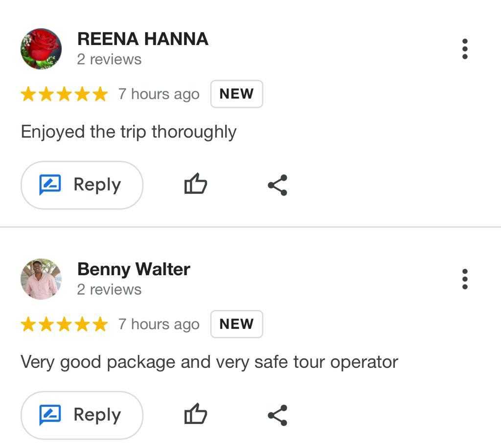This screenshot has width=501, height=448.
Task: Click "2 reviews" under Reena Hanna
Action: point(109,60)
